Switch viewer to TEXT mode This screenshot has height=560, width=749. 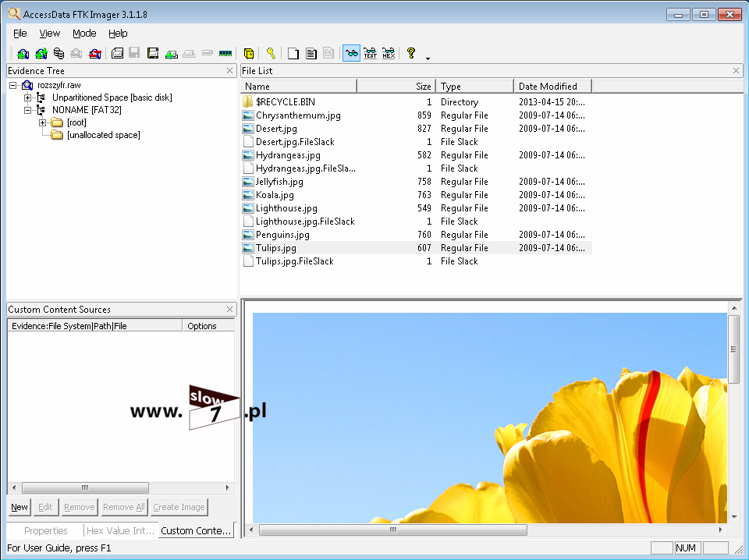[x=370, y=54]
